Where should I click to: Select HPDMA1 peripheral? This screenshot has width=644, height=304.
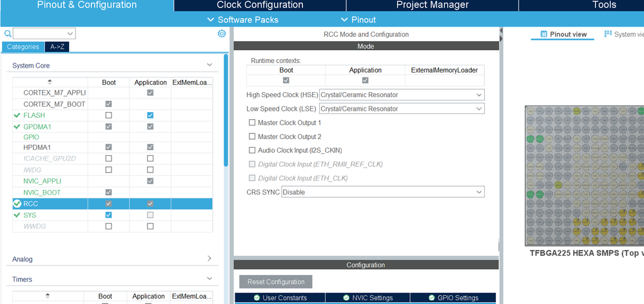point(37,147)
